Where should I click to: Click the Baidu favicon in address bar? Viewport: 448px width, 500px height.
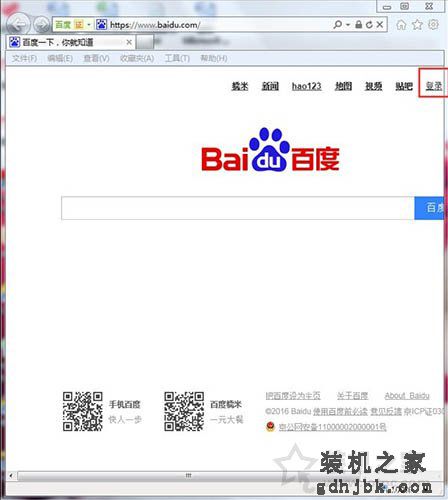[x=101, y=24]
